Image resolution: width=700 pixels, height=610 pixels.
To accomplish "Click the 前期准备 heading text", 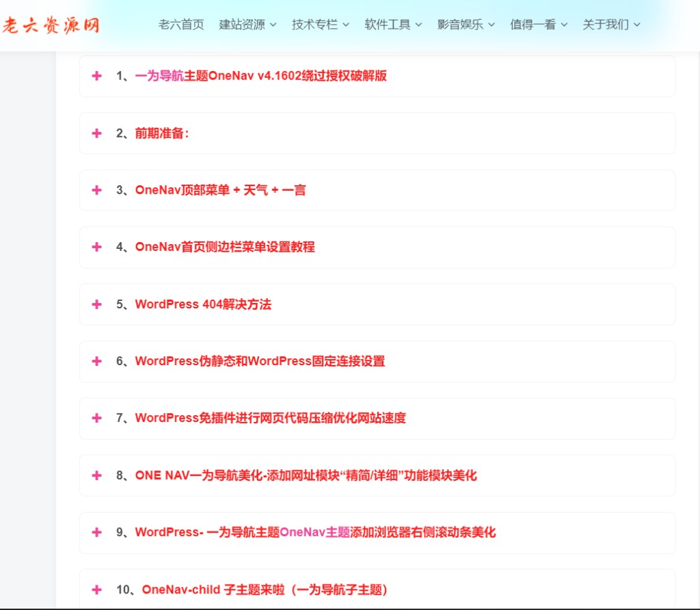I will [x=161, y=133].
